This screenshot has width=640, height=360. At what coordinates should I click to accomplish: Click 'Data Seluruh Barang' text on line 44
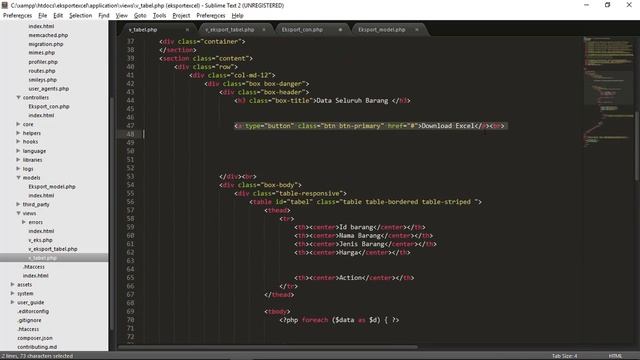(x=352, y=100)
